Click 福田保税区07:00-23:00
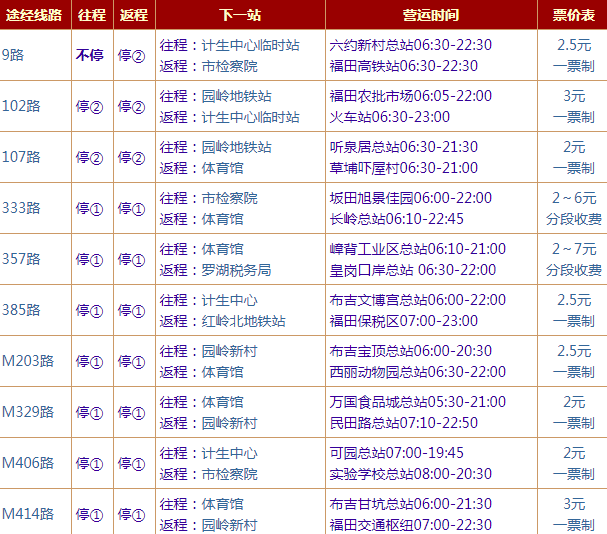The image size is (607, 534). coord(404,321)
